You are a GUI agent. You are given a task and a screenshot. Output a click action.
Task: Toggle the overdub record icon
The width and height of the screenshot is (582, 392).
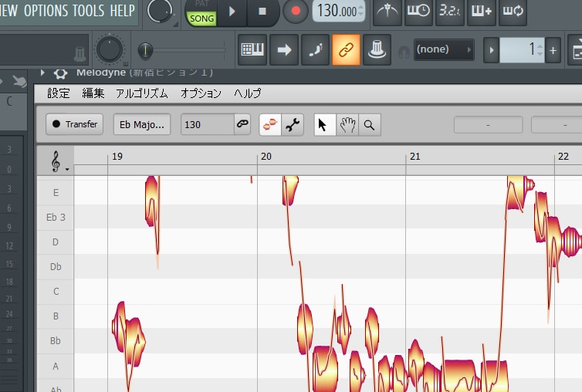pyautogui.click(x=482, y=12)
